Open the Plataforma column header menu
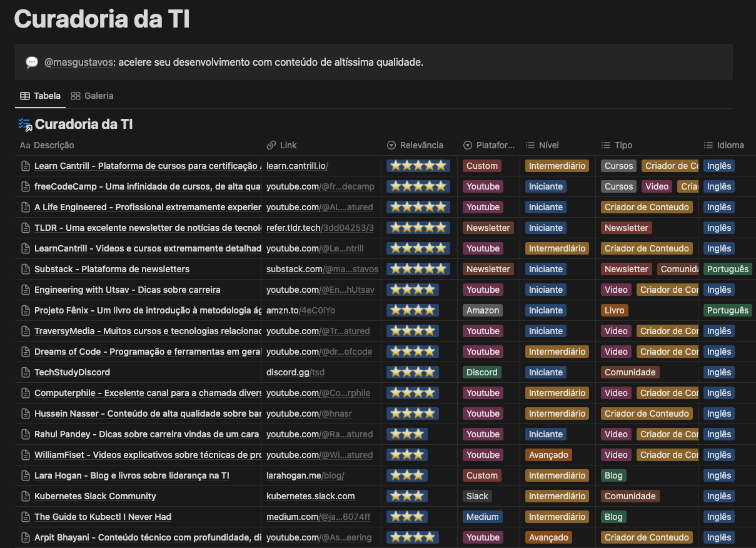 pyautogui.click(x=489, y=145)
